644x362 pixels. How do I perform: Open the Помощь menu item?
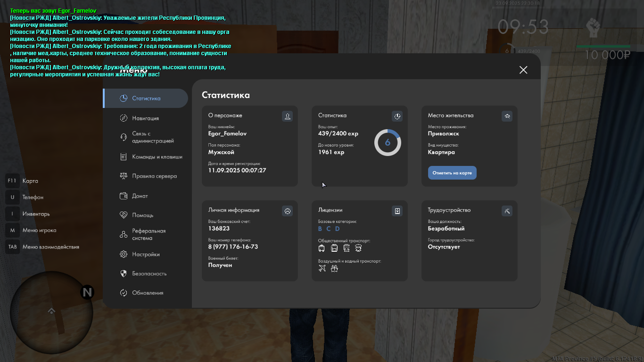coord(146,215)
